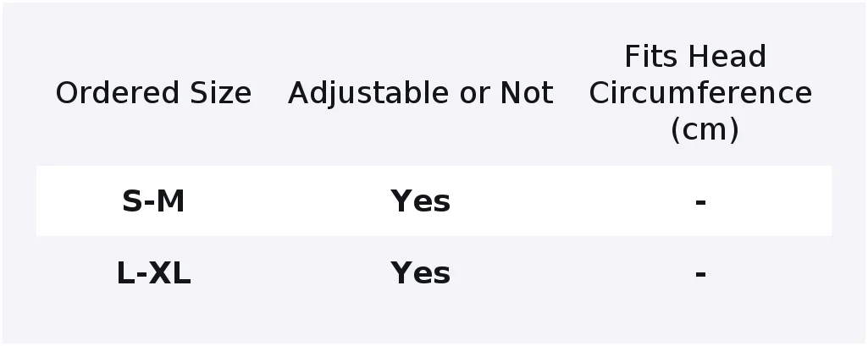Screen dimensions: 868x346
Task: Click the Ordered Size column header
Action: coord(153,93)
